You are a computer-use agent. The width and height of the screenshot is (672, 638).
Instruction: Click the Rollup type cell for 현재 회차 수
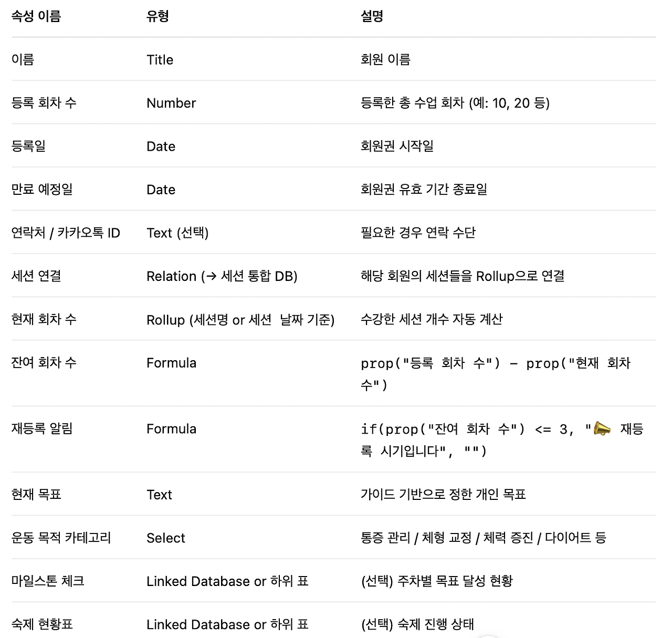tap(240, 319)
